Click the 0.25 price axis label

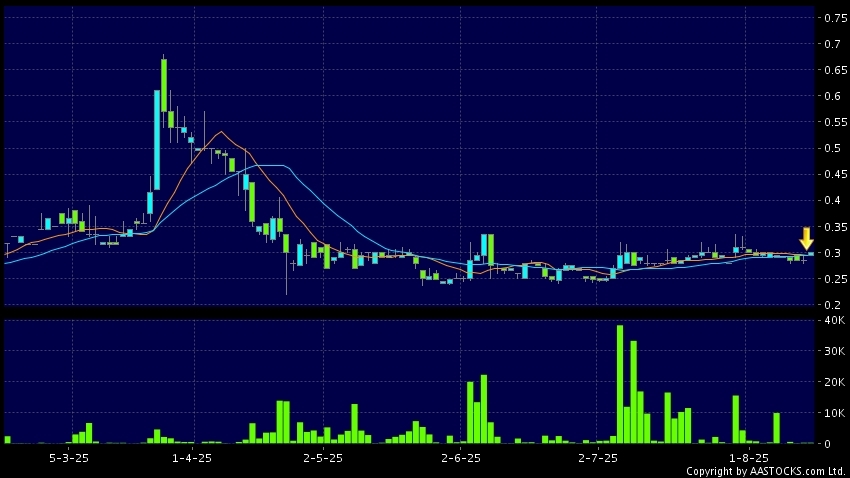tap(835, 279)
